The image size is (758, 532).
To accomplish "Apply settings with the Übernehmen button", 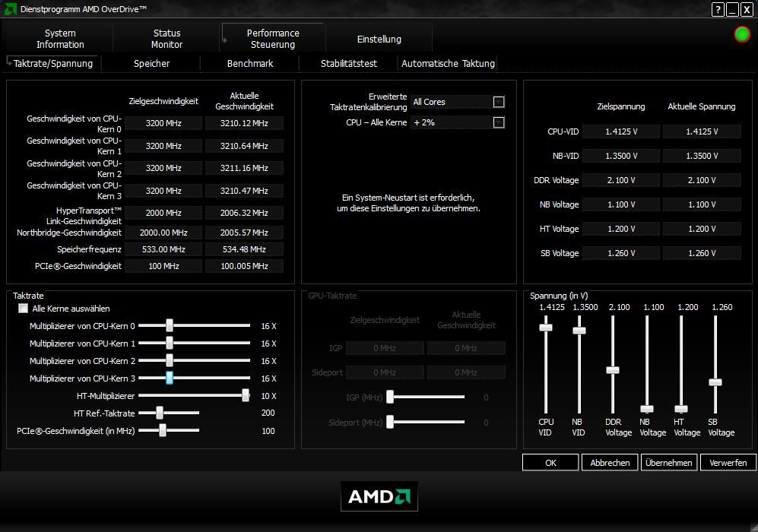I will tap(668, 462).
